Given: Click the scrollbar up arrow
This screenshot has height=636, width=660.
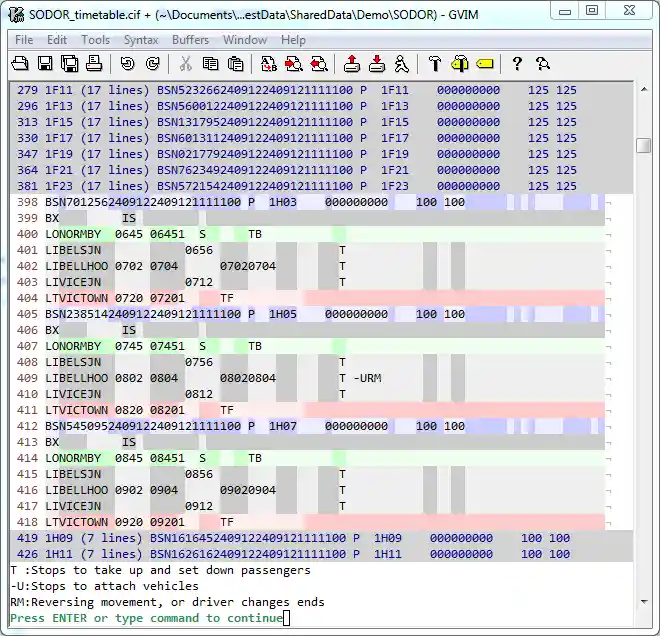Looking at the screenshot, I should (644, 90).
